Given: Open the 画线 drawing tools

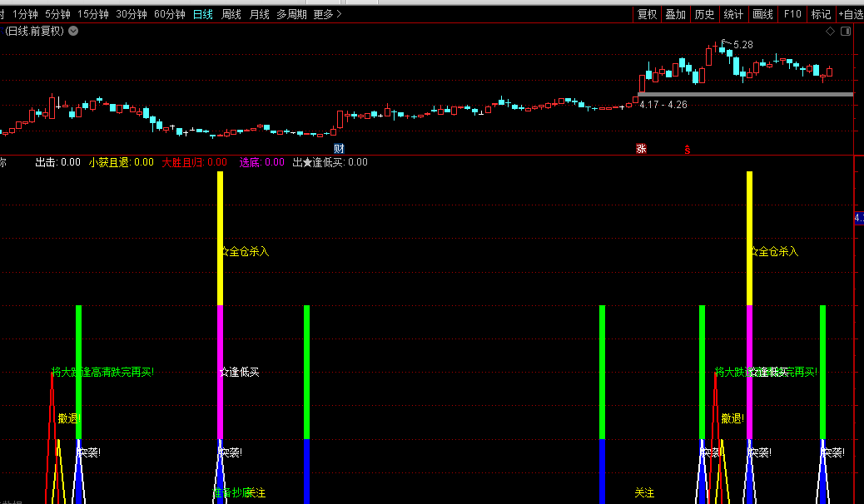Looking at the screenshot, I should [762, 14].
